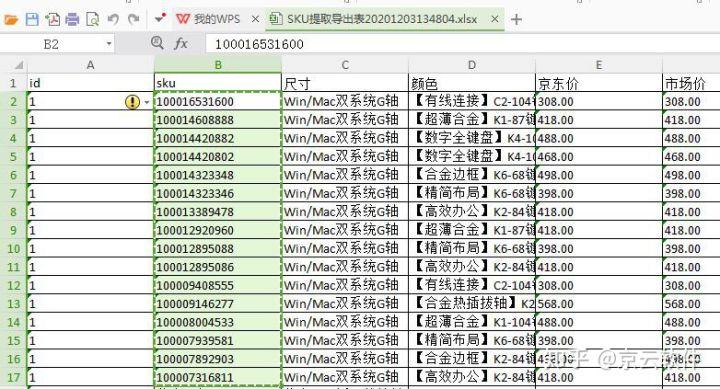720x389 pixels.
Task: Click the Redo arrow icon
Action: 133,19
